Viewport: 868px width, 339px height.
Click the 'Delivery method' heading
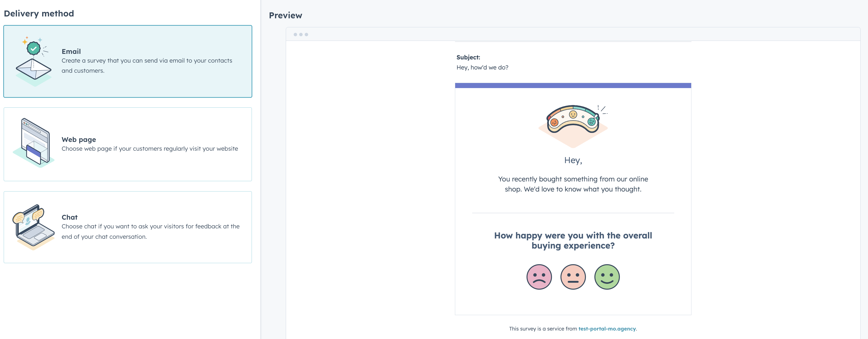click(39, 14)
